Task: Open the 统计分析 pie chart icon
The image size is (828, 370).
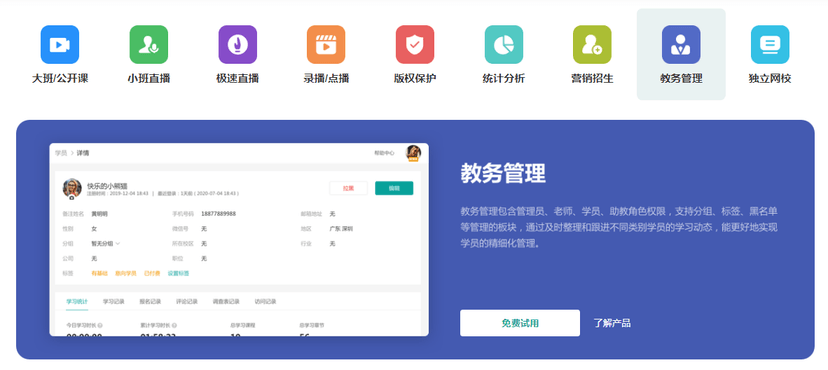Action: coord(504,44)
